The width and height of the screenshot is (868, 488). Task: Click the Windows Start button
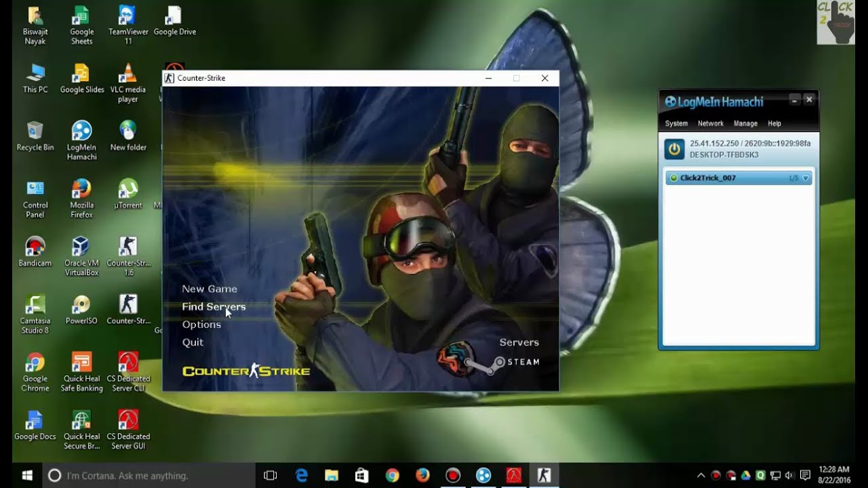click(x=28, y=475)
